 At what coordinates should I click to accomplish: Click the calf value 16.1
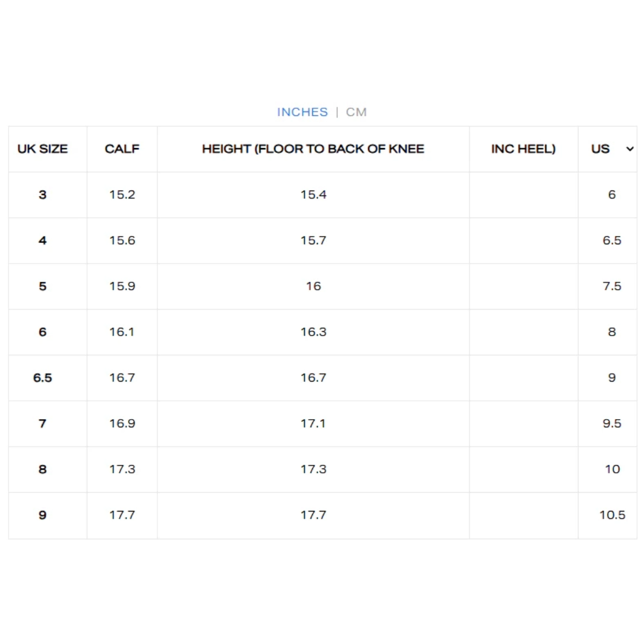coord(122,332)
